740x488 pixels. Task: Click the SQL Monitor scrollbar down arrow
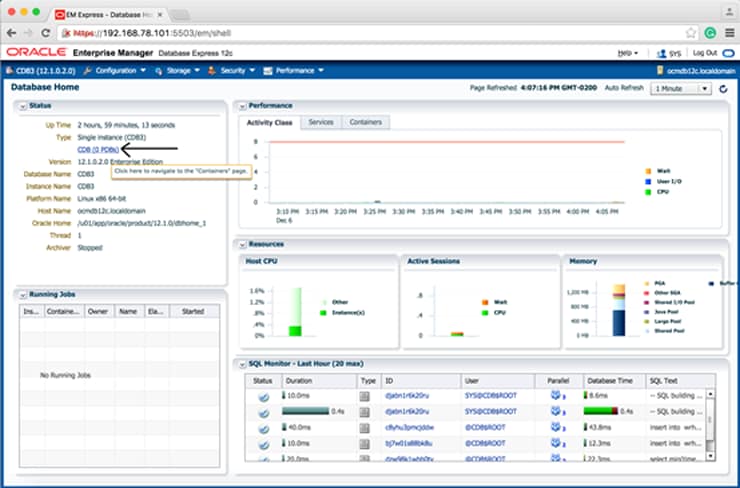pos(710,456)
